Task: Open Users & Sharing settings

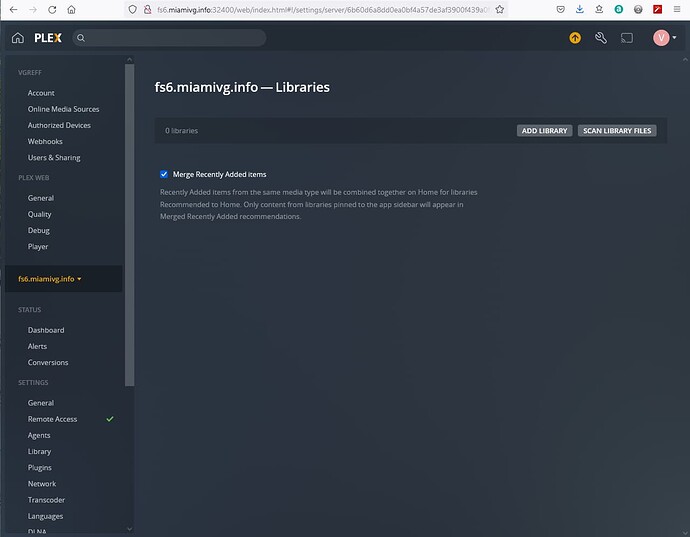Action: [54, 158]
